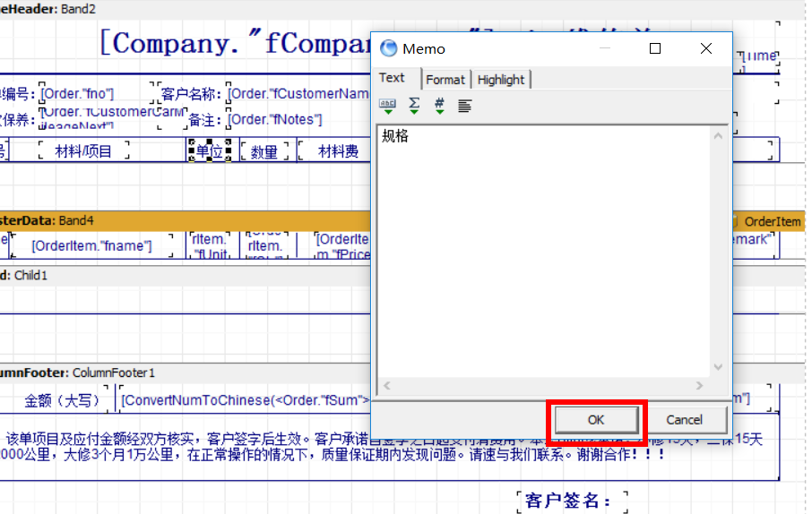Select the 客户名称 label

[191, 94]
